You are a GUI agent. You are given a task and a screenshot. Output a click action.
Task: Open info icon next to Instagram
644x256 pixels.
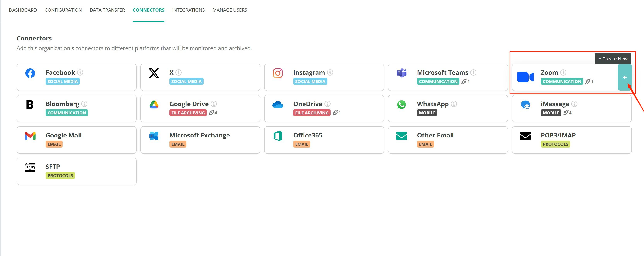330,73
